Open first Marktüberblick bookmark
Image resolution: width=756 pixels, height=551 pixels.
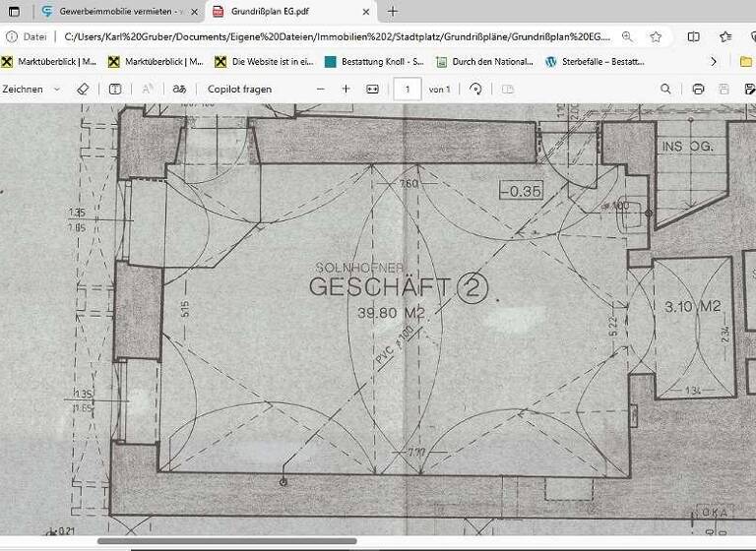pyautogui.click(x=48, y=62)
